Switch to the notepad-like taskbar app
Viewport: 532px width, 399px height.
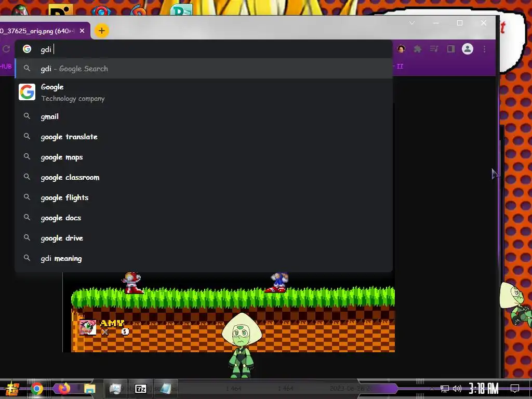(x=166, y=389)
